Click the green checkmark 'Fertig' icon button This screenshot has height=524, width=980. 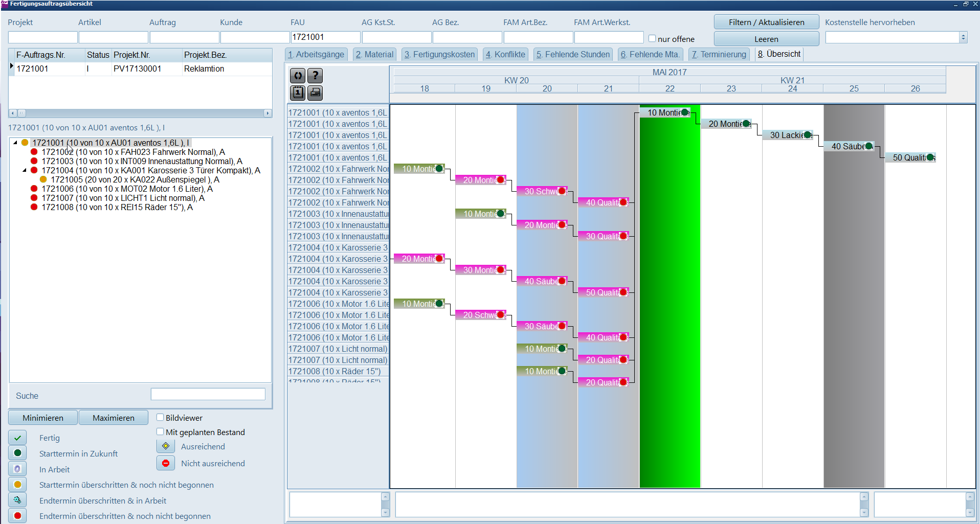[x=17, y=438]
